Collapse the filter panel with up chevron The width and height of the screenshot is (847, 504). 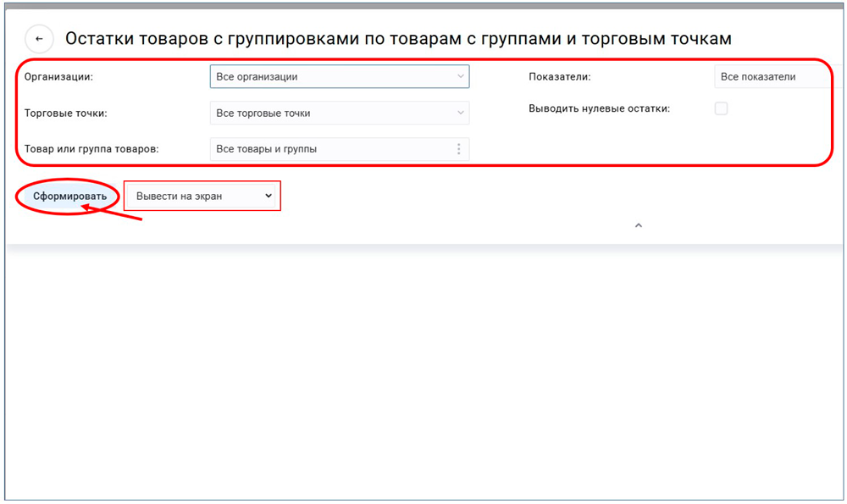click(639, 225)
